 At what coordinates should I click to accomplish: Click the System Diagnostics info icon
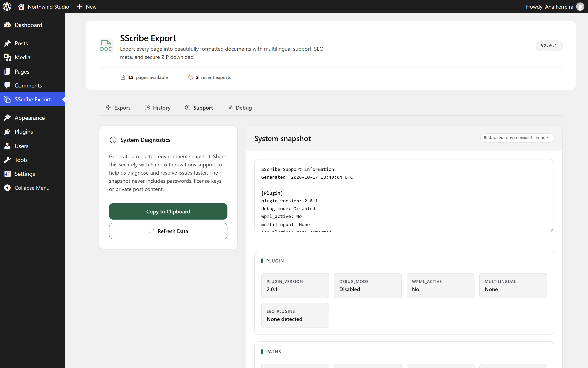tap(113, 140)
